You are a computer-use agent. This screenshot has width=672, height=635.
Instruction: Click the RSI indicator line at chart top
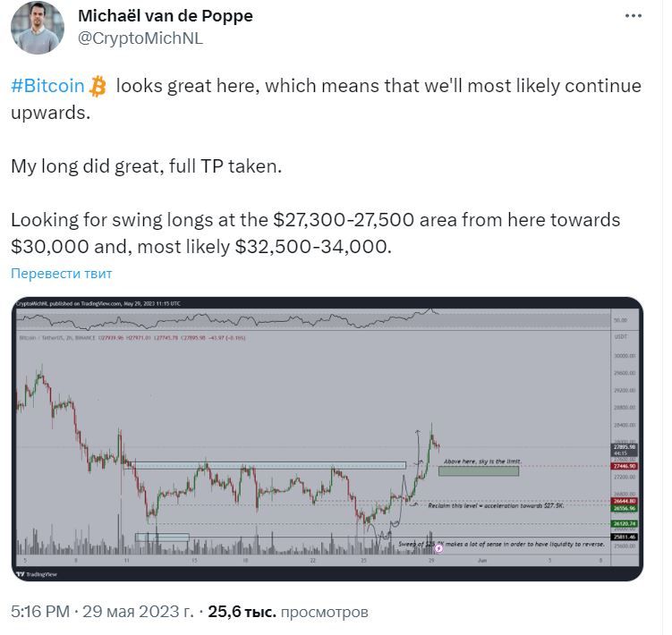pos(227,319)
